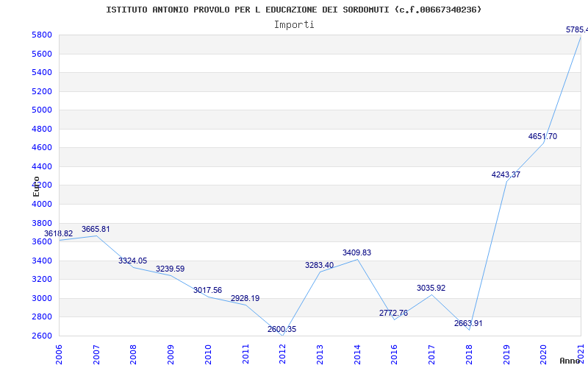Select the 3324.05 data label
This screenshot has width=588, height=368.
(132, 261)
